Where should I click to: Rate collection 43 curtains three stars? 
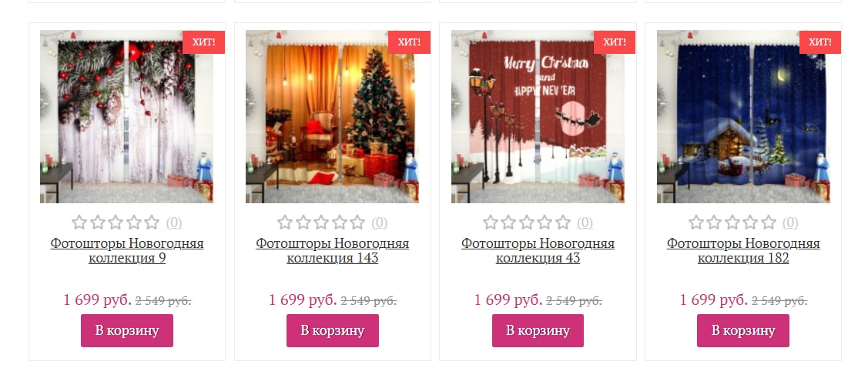coord(527,222)
